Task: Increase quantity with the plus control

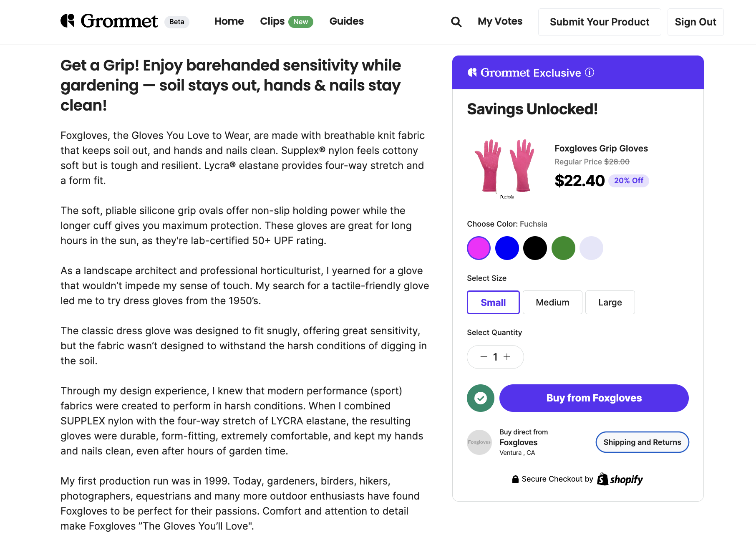Action: [x=507, y=357]
